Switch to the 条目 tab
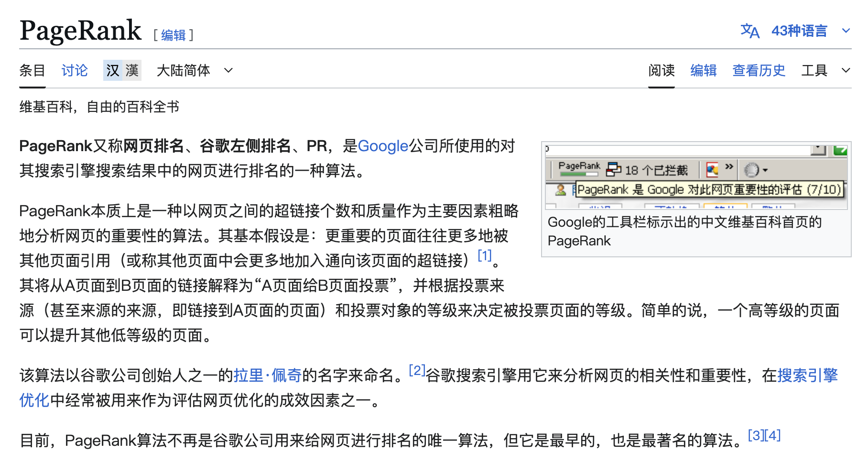Screen dimensions: 868x463 click(x=32, y=70)
